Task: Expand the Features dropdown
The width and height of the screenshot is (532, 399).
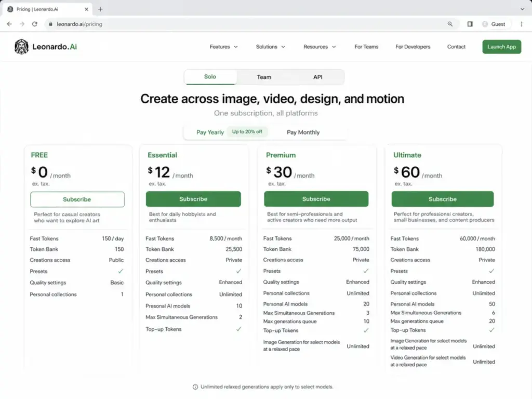Action: 223,47
